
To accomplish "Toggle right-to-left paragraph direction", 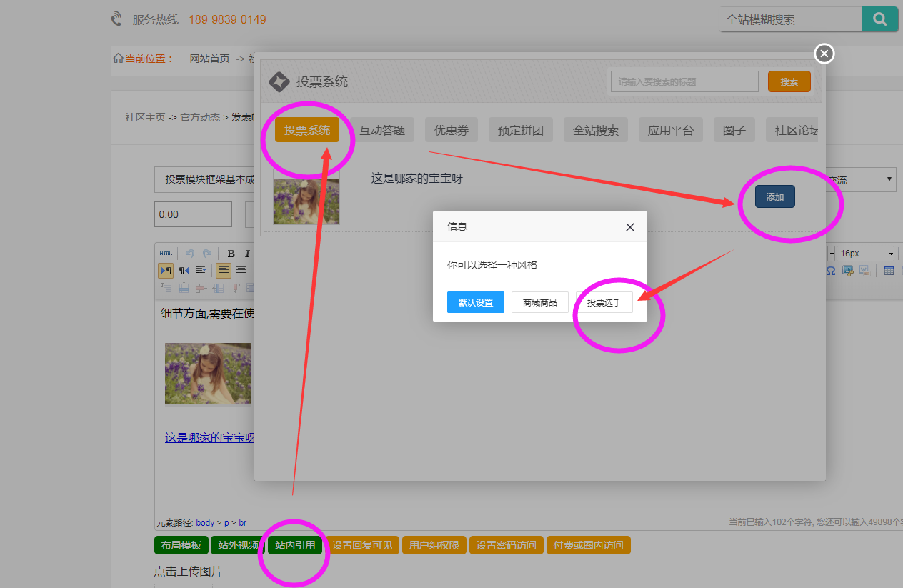I will click(x=184, y=271).
